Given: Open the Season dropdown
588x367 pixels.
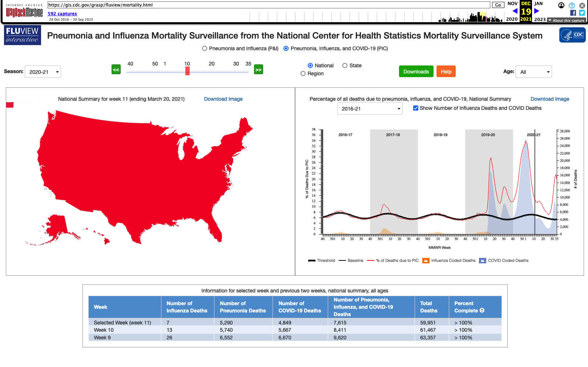Looking at the screenshot, I should 43,72.
